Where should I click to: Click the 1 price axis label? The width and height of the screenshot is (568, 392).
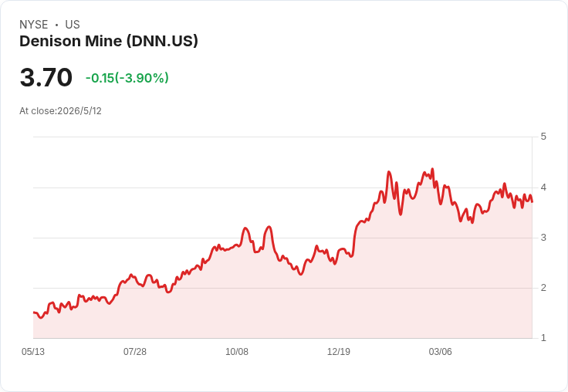coord(543,338)
